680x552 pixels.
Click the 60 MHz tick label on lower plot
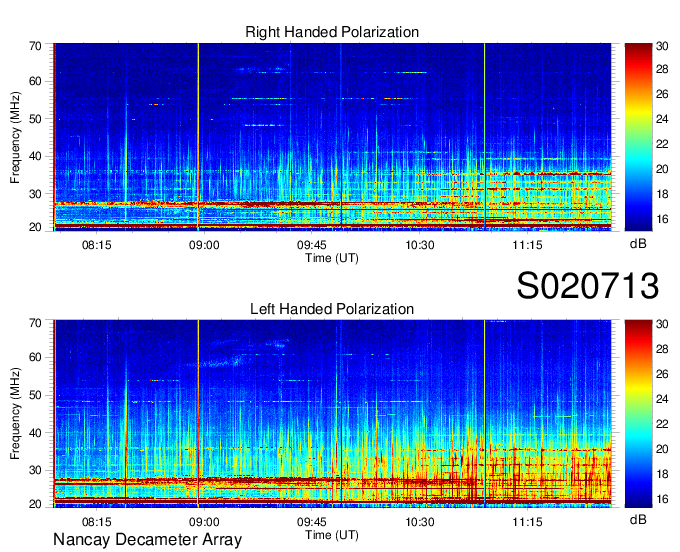click(x=36, y=357)
